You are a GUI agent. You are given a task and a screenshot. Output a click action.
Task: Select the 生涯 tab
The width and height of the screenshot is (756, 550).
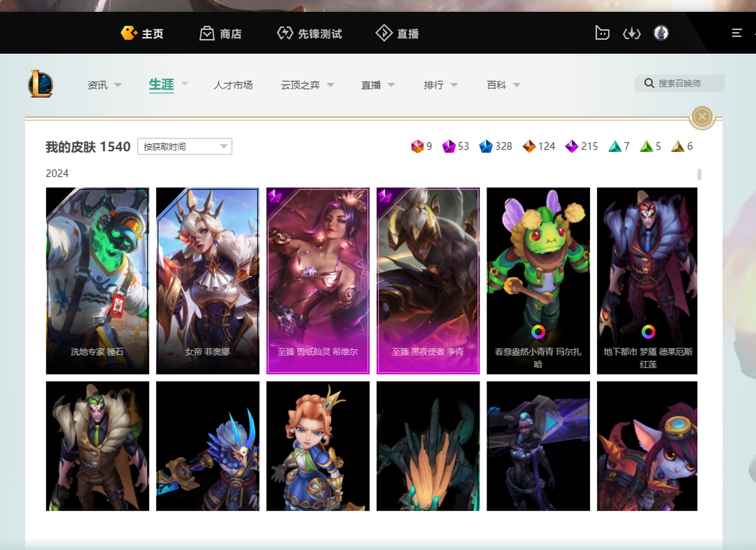click(x=162, y=85)
